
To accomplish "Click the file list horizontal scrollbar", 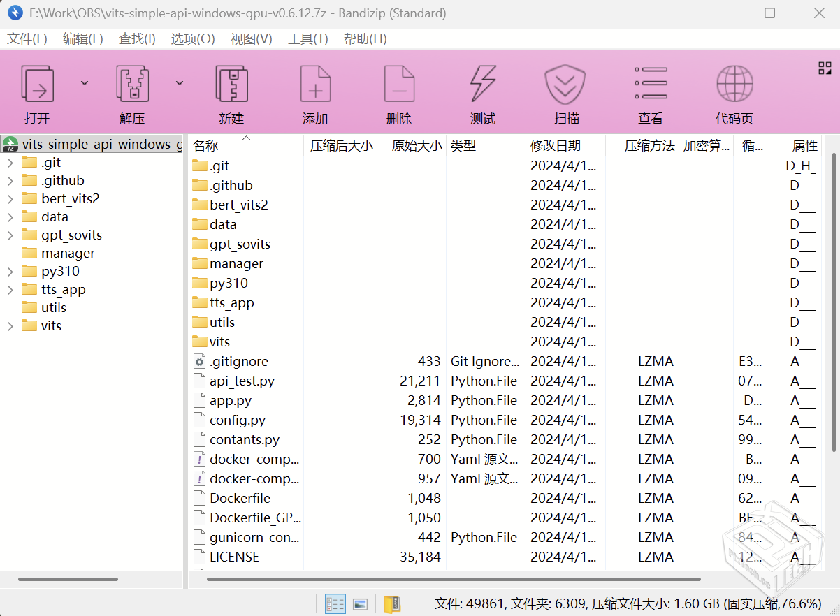I will coord(453,579).
